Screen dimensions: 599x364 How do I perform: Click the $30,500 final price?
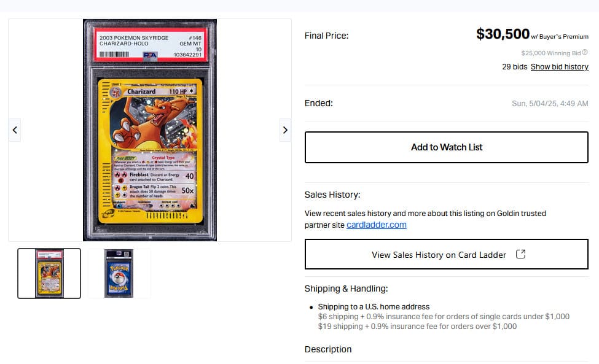click(x=503, y=34)
